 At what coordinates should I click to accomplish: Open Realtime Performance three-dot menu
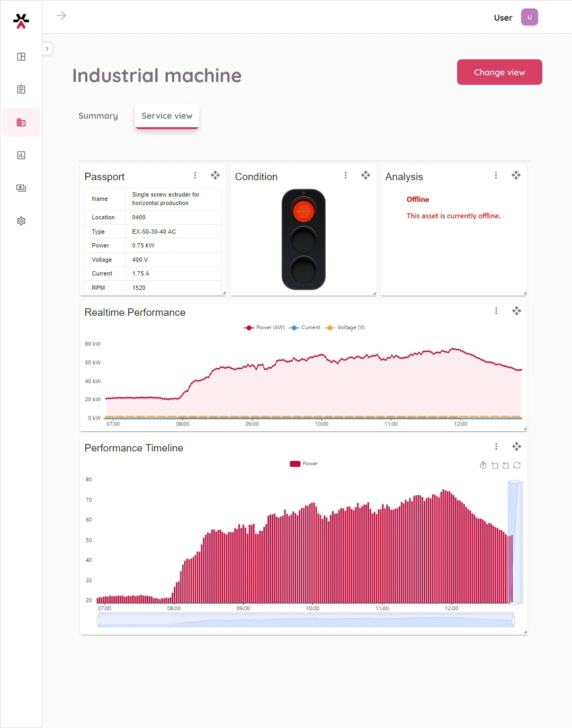496,311
